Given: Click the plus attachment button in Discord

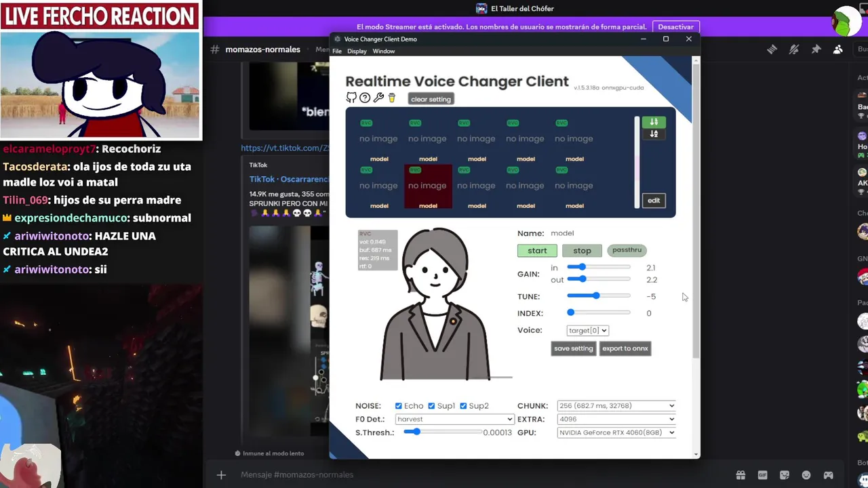Looking at the screenshot, I should [x=221, y=475].
